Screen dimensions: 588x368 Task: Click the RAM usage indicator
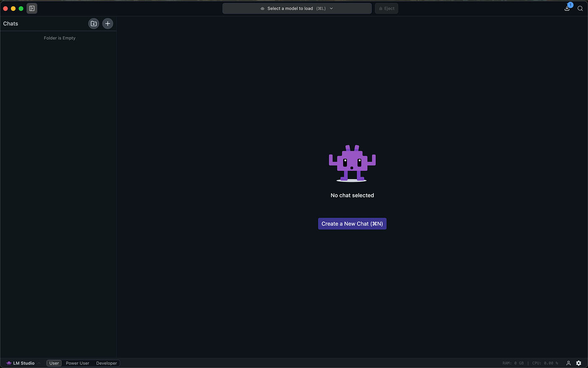[513, 363]
